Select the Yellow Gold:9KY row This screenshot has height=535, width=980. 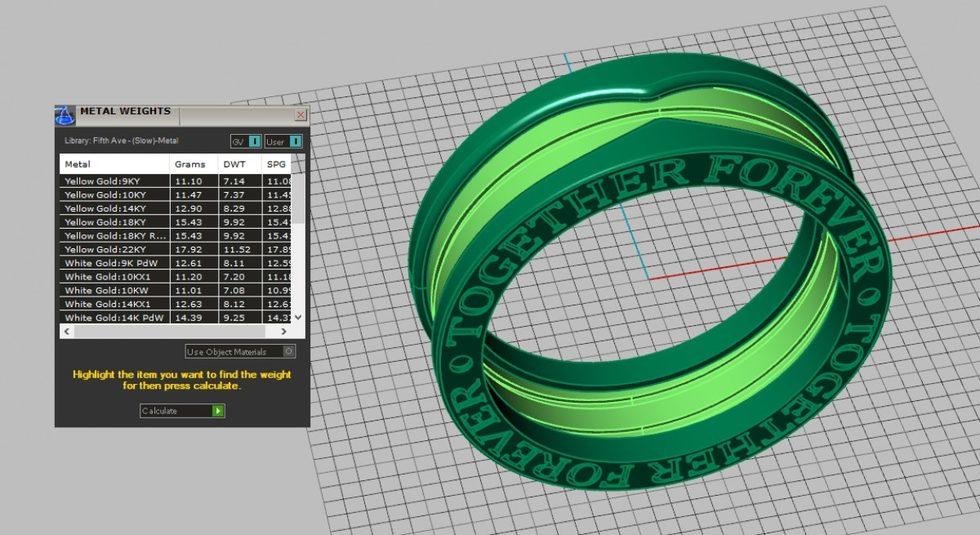point(114,181)
